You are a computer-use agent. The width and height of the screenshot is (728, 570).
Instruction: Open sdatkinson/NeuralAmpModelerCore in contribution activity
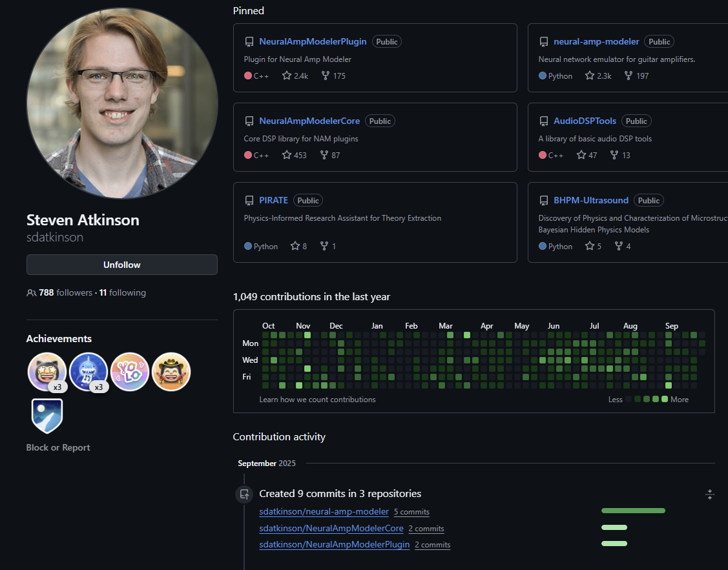pos(331,528)
